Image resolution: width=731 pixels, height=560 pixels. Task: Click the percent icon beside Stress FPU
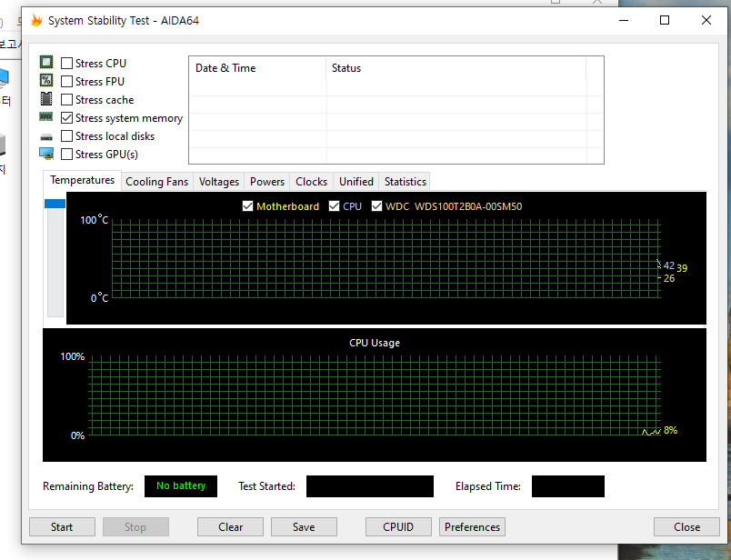(x=46, y=81)
